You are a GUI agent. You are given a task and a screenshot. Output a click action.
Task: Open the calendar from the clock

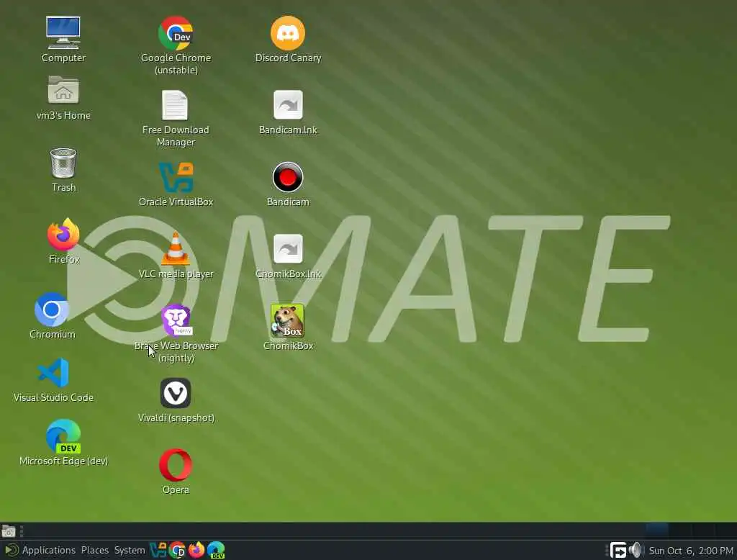click(690, 551)
